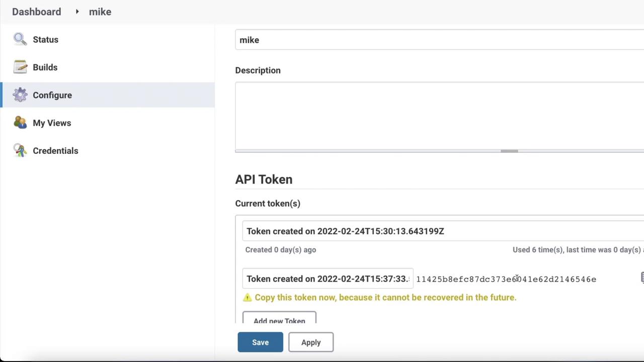Viewport: 644px width, 362px height.
Task: Open the mike breadcrumb link
Action: [x=100, y=12]
